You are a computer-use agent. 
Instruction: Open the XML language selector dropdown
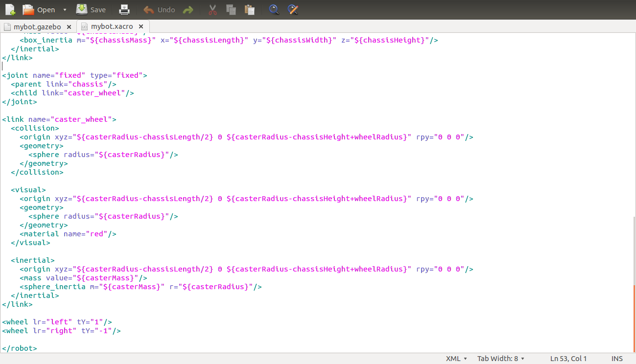[456, 359]
